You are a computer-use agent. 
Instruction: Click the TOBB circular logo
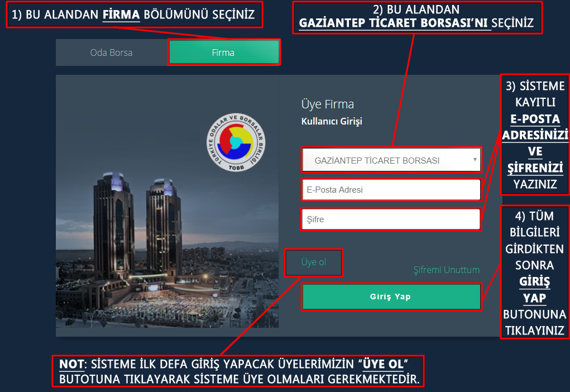click(236, 142)
